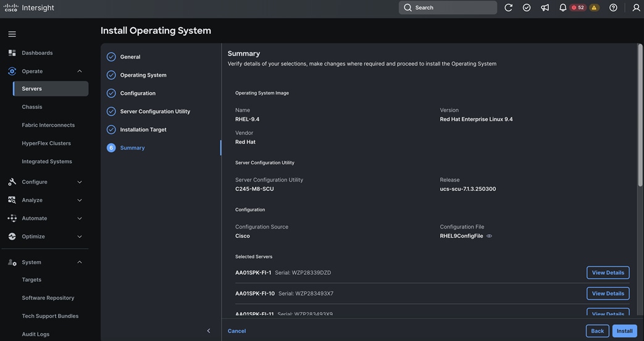Click the General step checkmark icon
The width and height of the screenshot is (644, 341).
[x=111, y=57]
